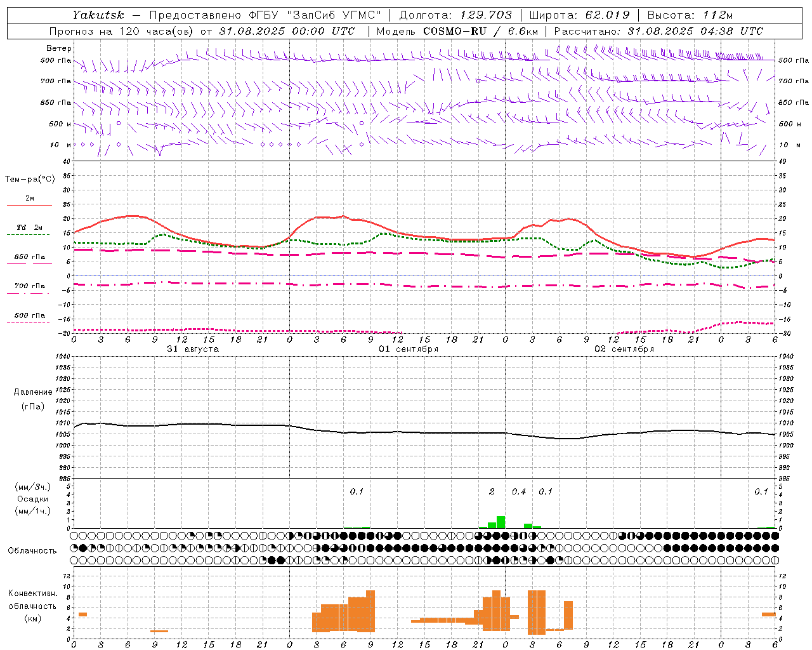Click the "02 сентября" date label
This screenshot has width=812, height=650.
tap(624, 349)
